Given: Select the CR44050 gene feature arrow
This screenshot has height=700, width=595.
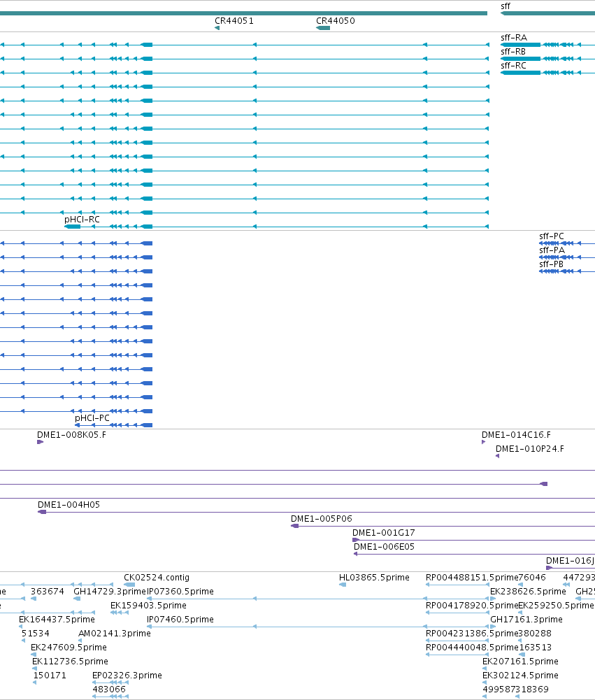Looking at the screenshot, I should (323, 28).
